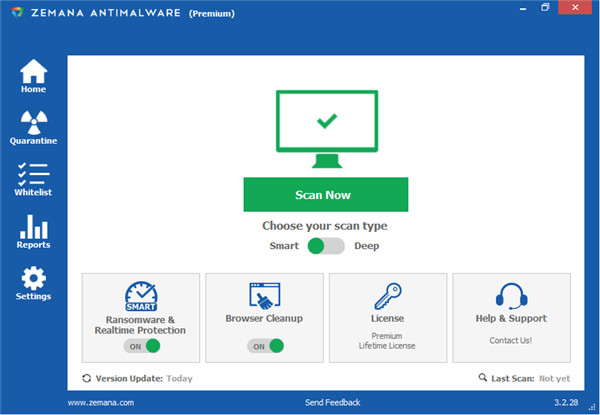This screenshot has height=415, width=600.
Task: Open the Whitelist checklist icon
Action: 34,174
